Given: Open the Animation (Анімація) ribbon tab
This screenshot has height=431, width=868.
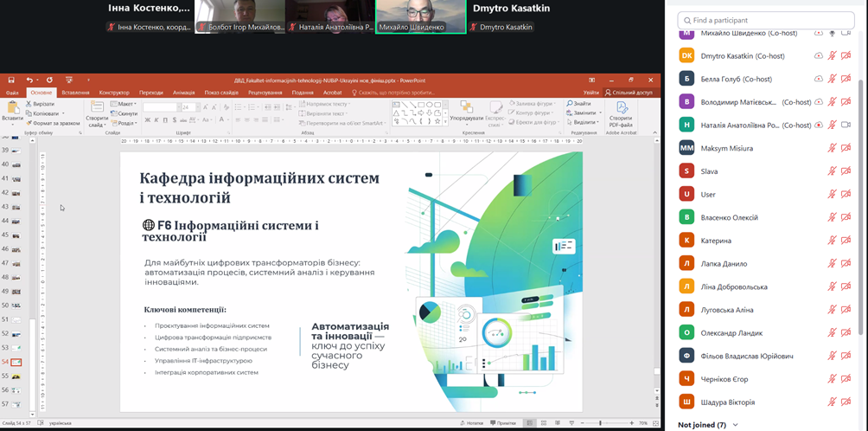Looking at the screenshot, I should click(x=183, y=93).
